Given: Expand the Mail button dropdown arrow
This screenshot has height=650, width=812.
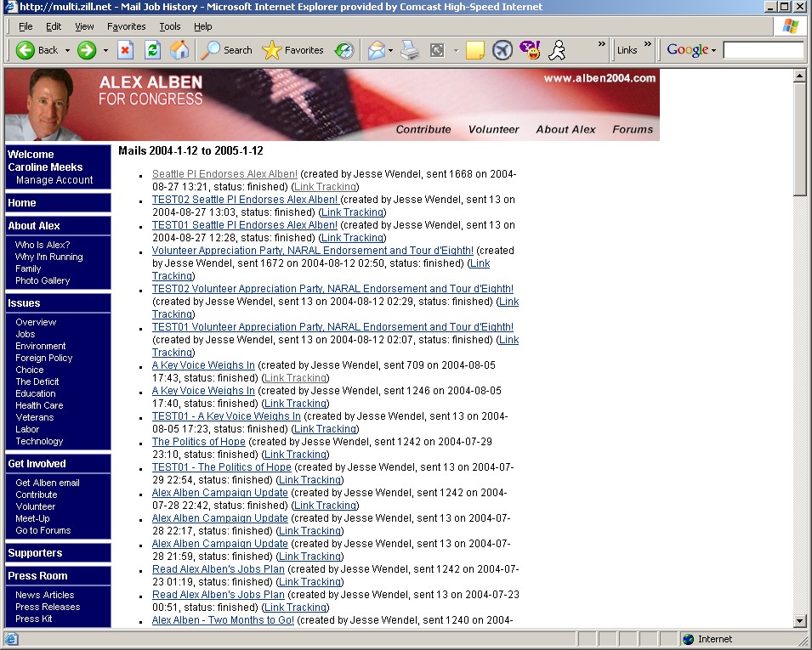Looking at the screenshot, I should [390, 50].
